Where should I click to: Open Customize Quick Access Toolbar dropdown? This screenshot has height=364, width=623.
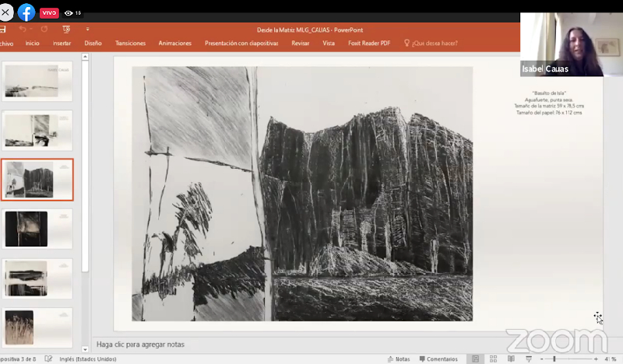click(88, 30)
